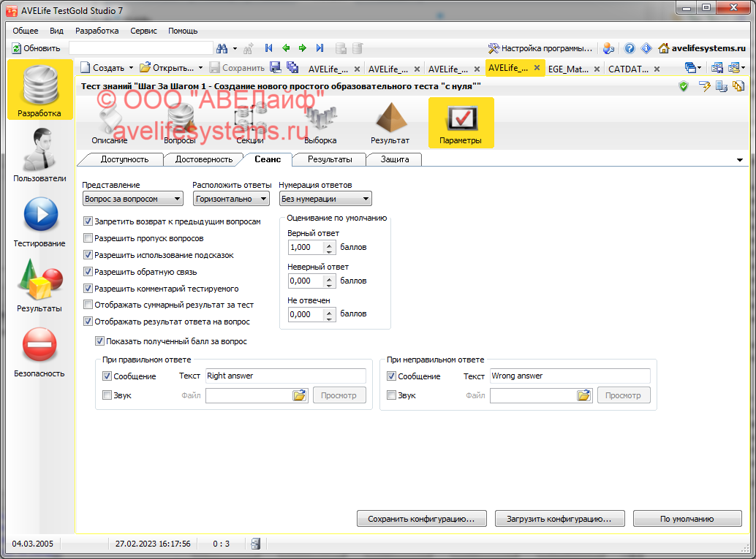The height and width of the screenshot is (559, 756).
Task: Open the Пользователи sidebar section
Action: pos(39,155)
